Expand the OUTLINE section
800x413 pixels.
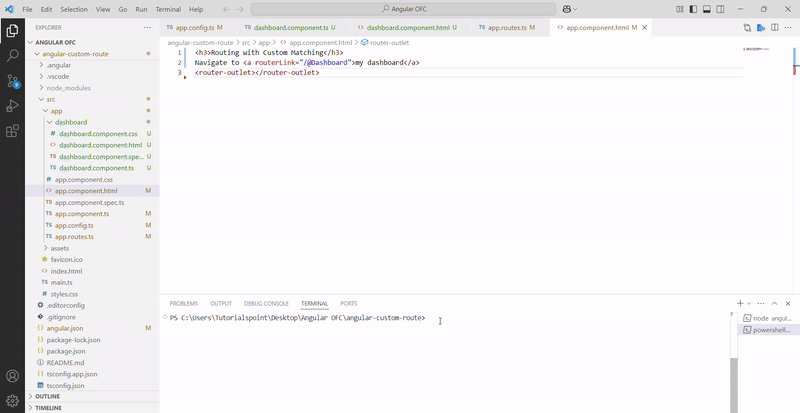[x=47, y=396]
